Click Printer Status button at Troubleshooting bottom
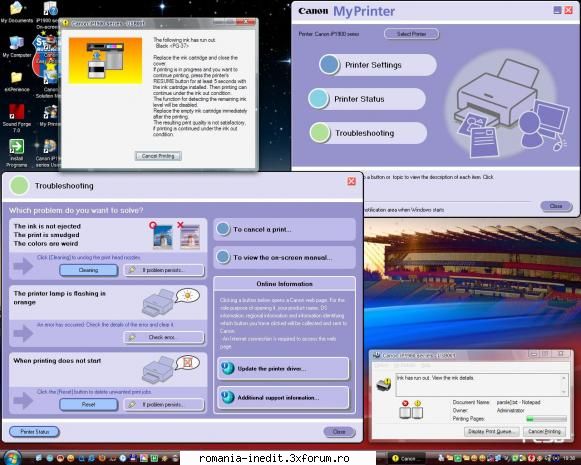Screen dimensions: 581x465 tap(34, 432)
